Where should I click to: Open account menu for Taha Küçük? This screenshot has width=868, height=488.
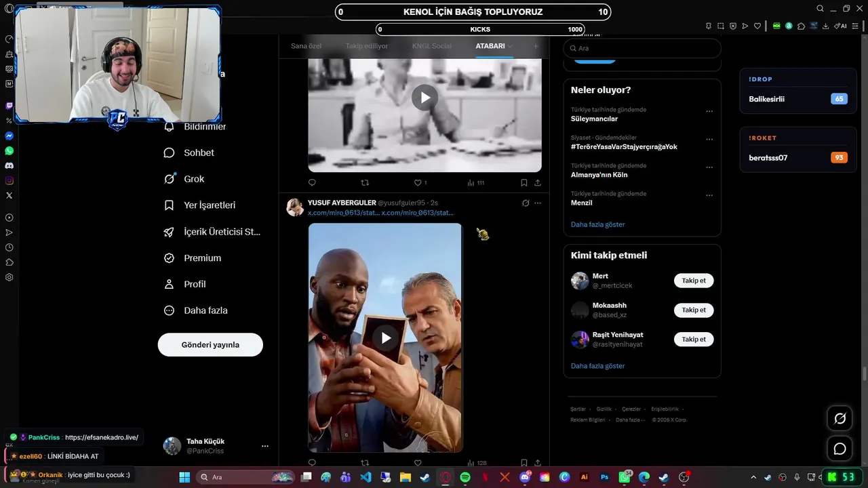click(265, 446)
